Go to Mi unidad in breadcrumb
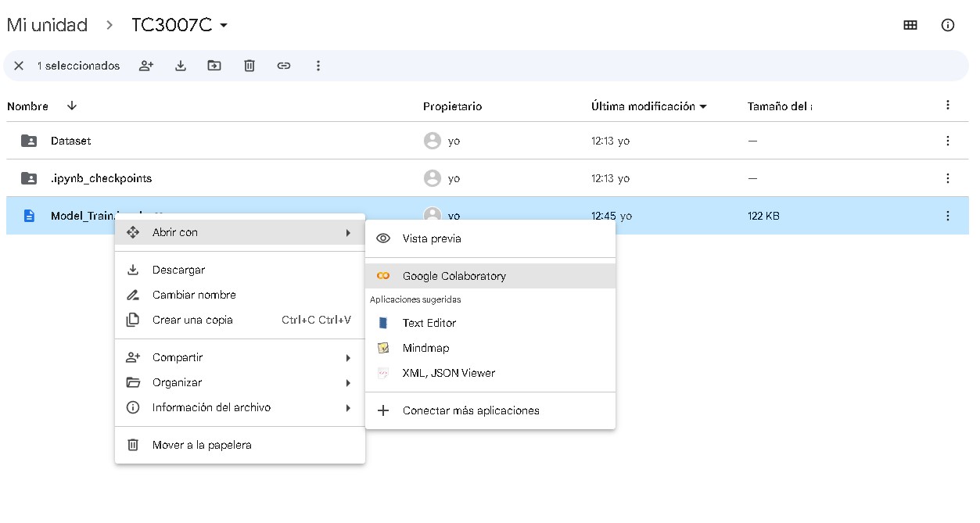Screen dimensions: 980x523 pos(47,25)
